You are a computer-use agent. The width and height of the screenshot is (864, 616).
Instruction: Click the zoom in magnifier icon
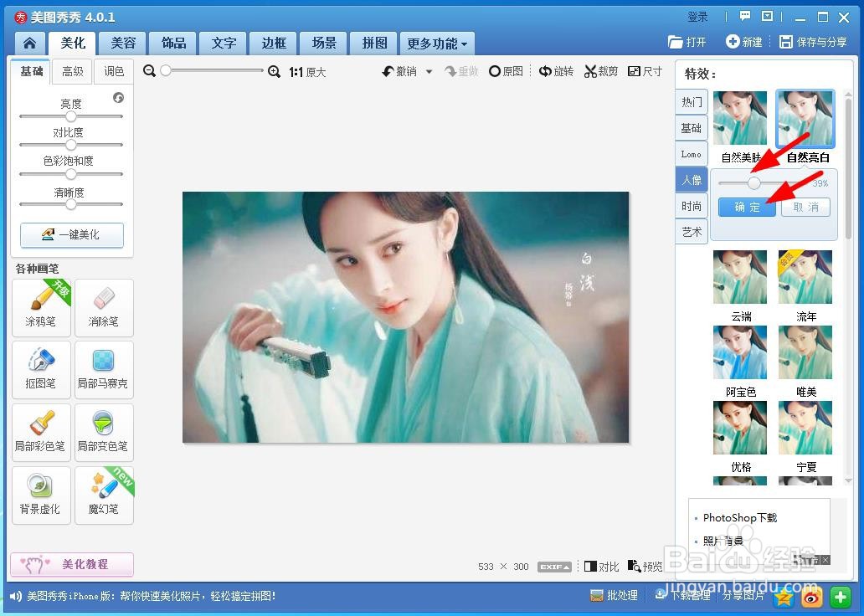click(274, 72)
